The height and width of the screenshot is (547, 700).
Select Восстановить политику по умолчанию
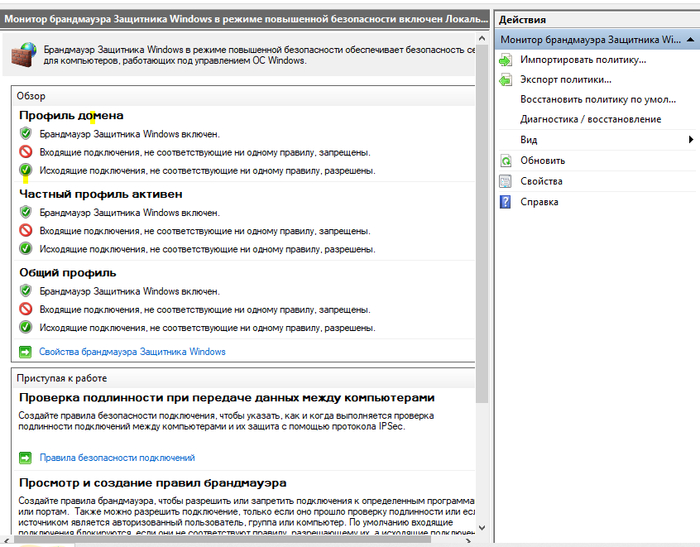pos(598,100)
